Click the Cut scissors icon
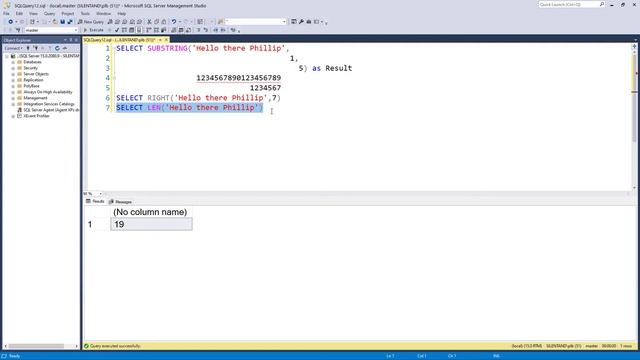640x360 pixels. pyautogui.click(x=149, y=22)
